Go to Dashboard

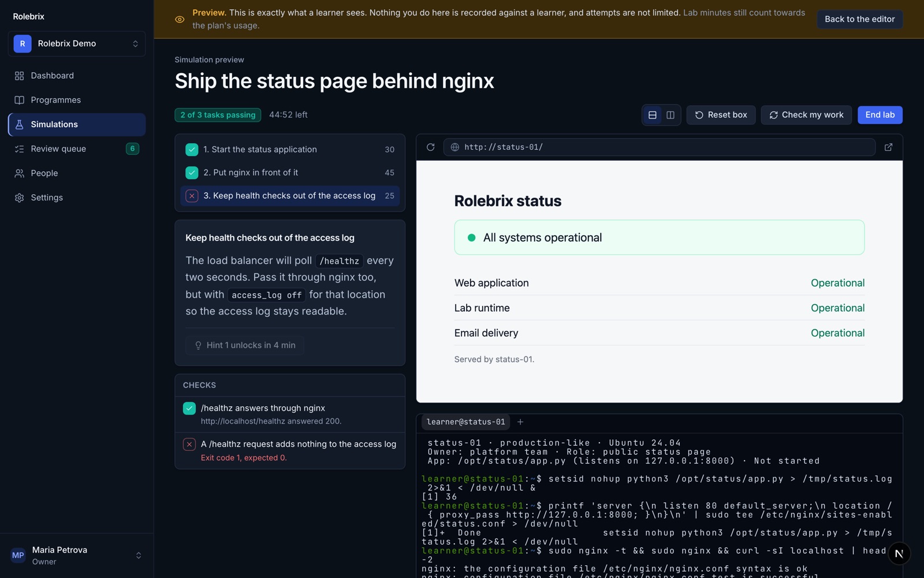tap(77, 76)
